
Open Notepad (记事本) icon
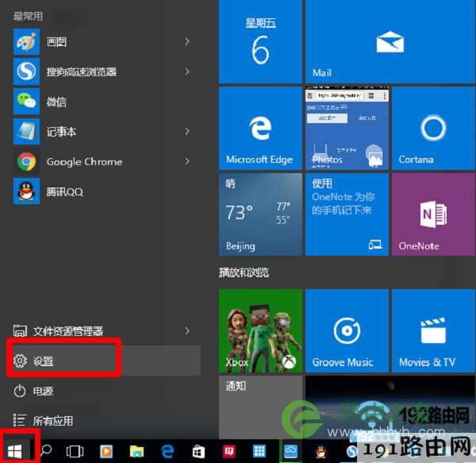pyautogui.click(x=26, y=131)
